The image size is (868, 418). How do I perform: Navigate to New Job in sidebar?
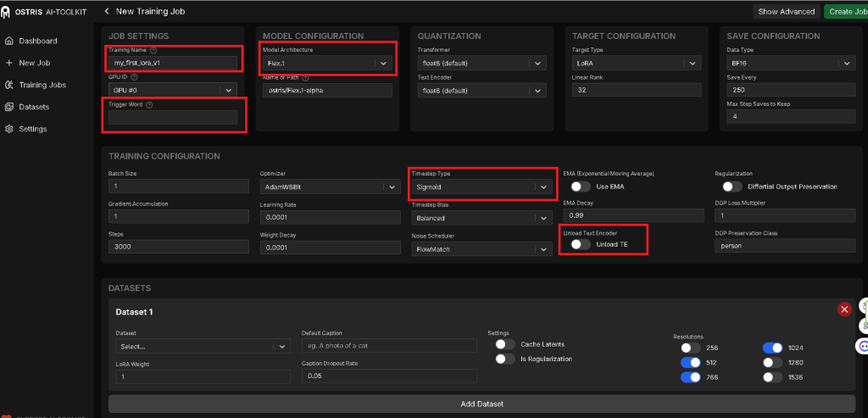(34, 63)
